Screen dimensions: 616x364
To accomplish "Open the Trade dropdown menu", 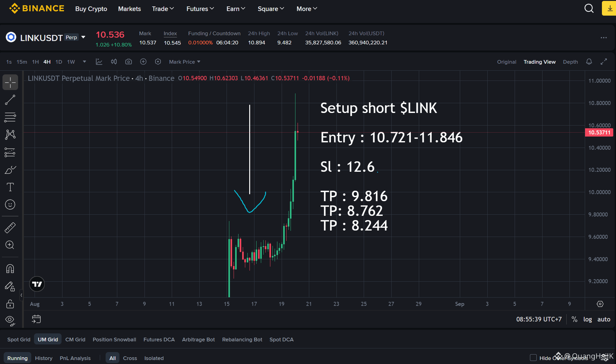I will 163,9.
